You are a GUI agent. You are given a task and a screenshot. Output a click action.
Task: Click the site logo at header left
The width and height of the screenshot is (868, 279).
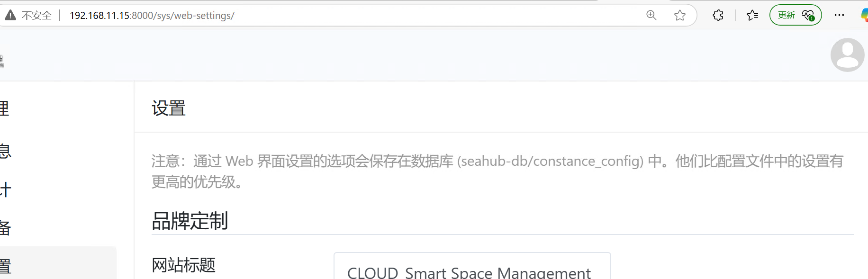(x=2, y=61)
